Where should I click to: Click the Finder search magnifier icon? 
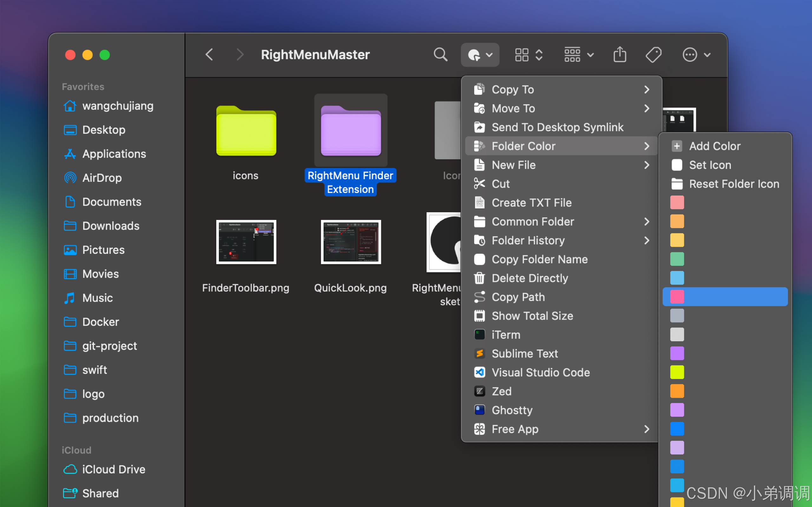(x=440, y=55)
